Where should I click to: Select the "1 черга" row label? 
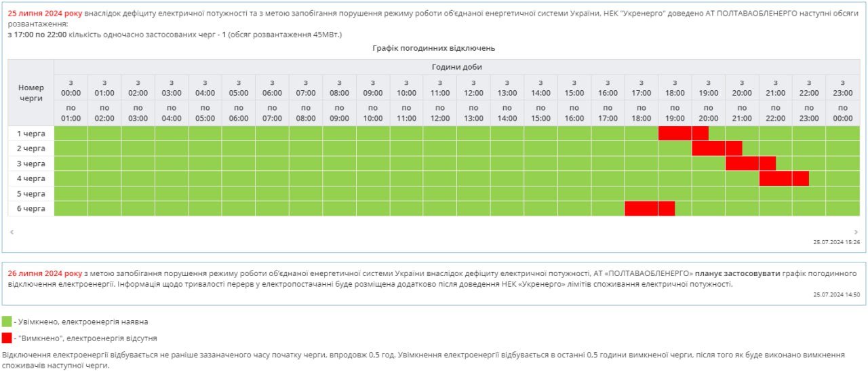coord(31,134)
